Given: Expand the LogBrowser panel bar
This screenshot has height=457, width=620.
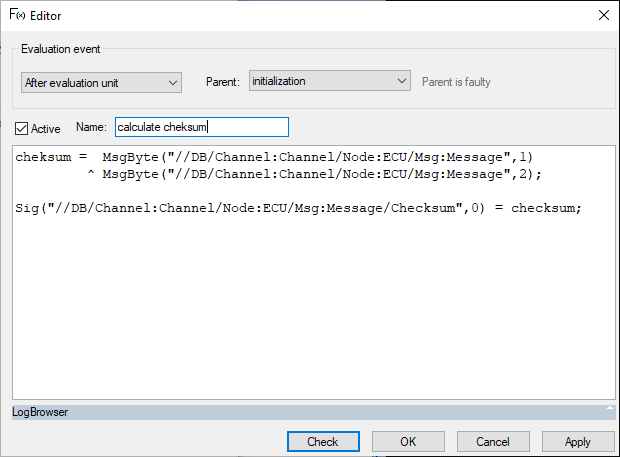Looking at the screenshot, I should (x=300, y=411).
